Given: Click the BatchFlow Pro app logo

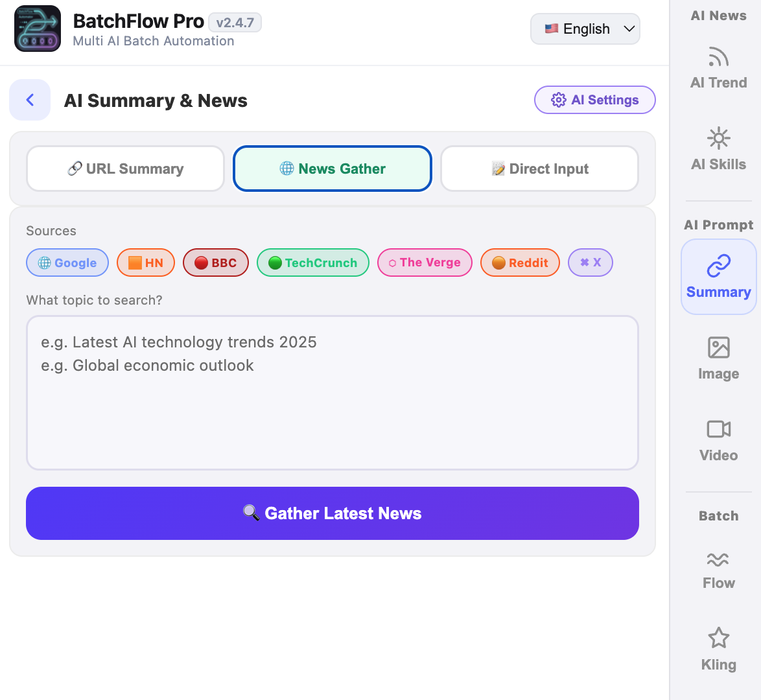Looking at the screenshot, I should [38, 29].
